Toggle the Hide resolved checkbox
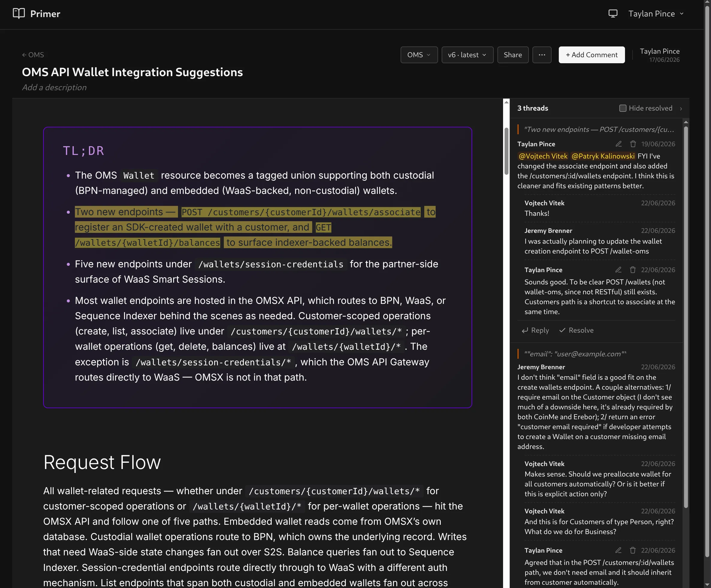Viewport: 711px width, 588px height. 623,108
